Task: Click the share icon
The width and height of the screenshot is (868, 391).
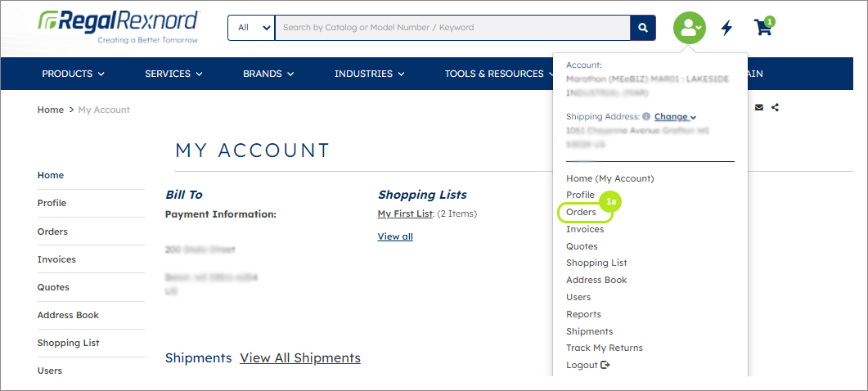Action: [775, 107]
